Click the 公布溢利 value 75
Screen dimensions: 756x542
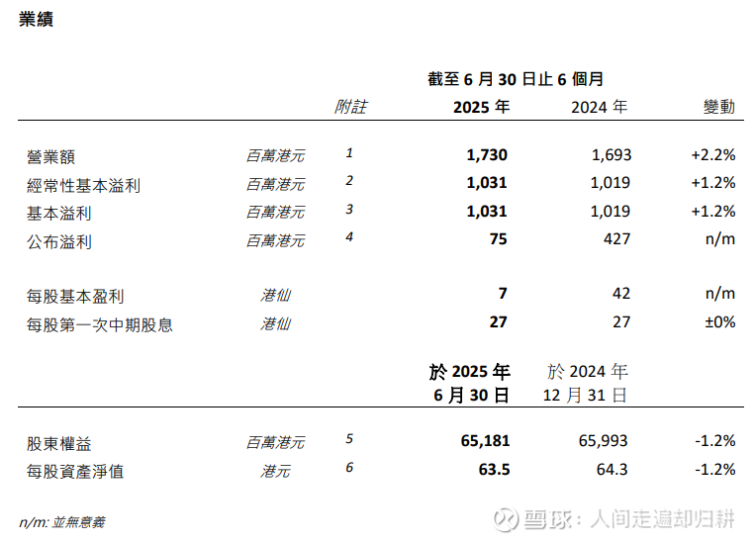point(498,239)
